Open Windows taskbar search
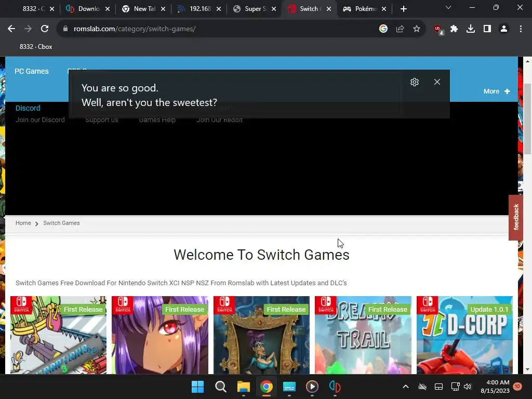The width and height of the screenshot is (532, 399). point(220,387)
